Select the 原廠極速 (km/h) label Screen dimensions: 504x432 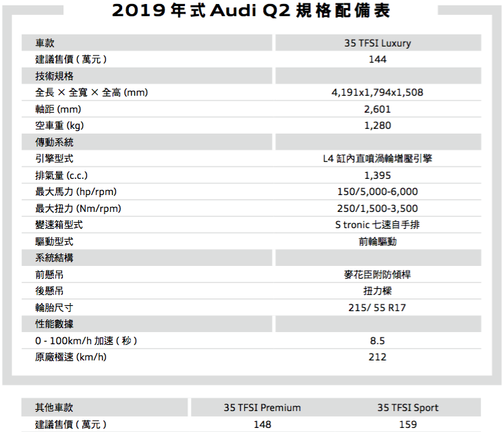tap(71, 357)
